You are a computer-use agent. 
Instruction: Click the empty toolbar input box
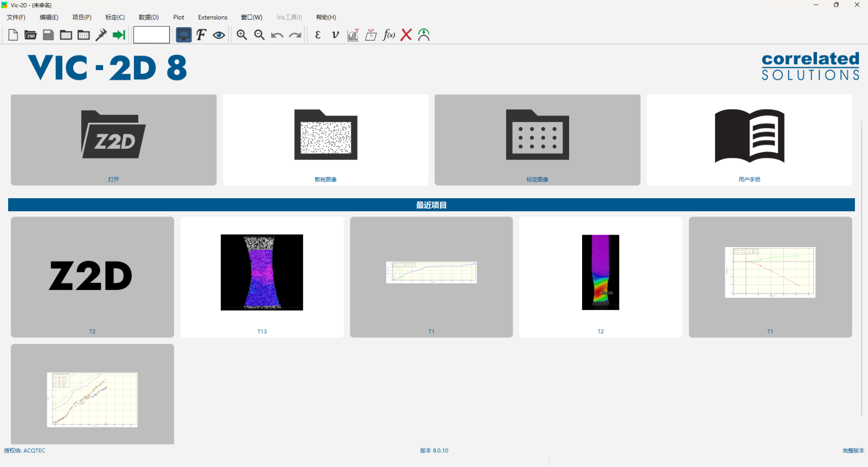[x=151, y=35]
